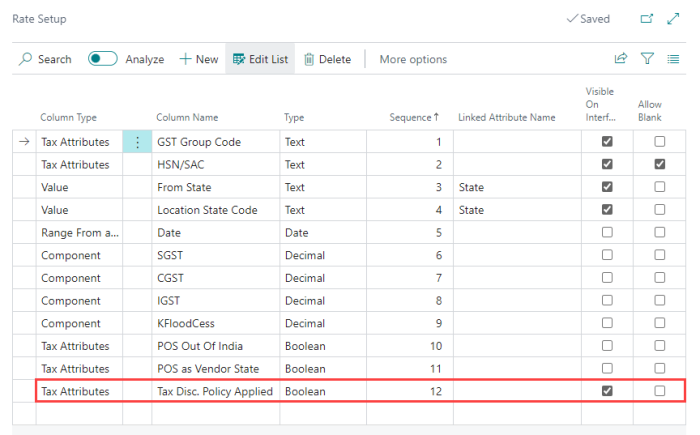This screenshot has height=435, width=700.
Task: Open the filter pane funnel icon
Action: pyautogui.click(x=647, y=59)
